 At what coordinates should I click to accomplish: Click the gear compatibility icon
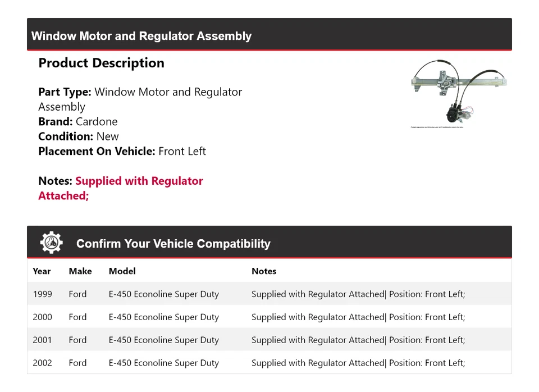point(52,243)
